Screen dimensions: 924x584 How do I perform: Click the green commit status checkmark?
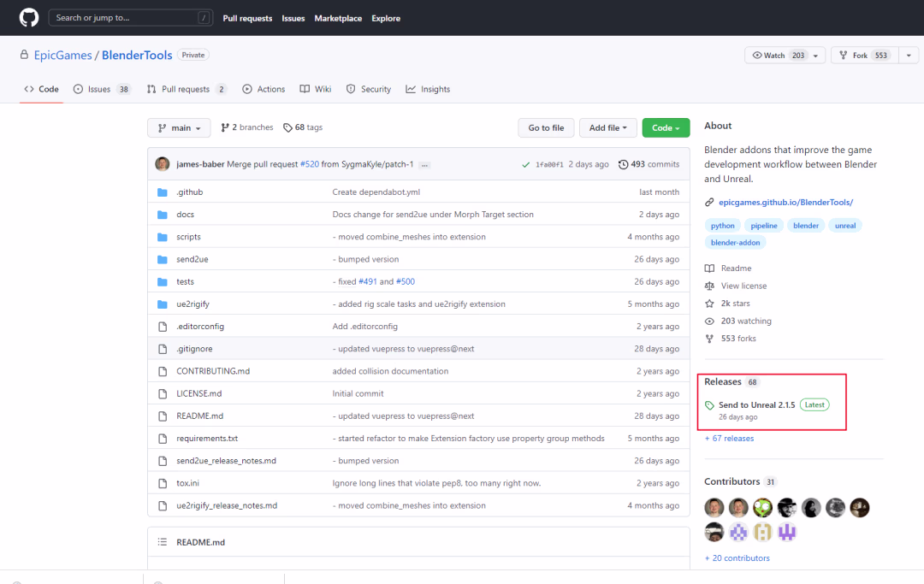pos(525,165)
